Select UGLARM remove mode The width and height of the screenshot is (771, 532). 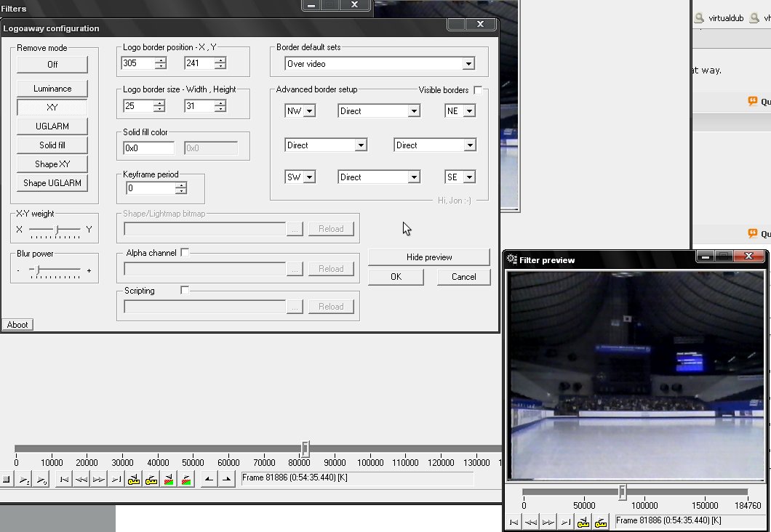[x=52, y=126]
